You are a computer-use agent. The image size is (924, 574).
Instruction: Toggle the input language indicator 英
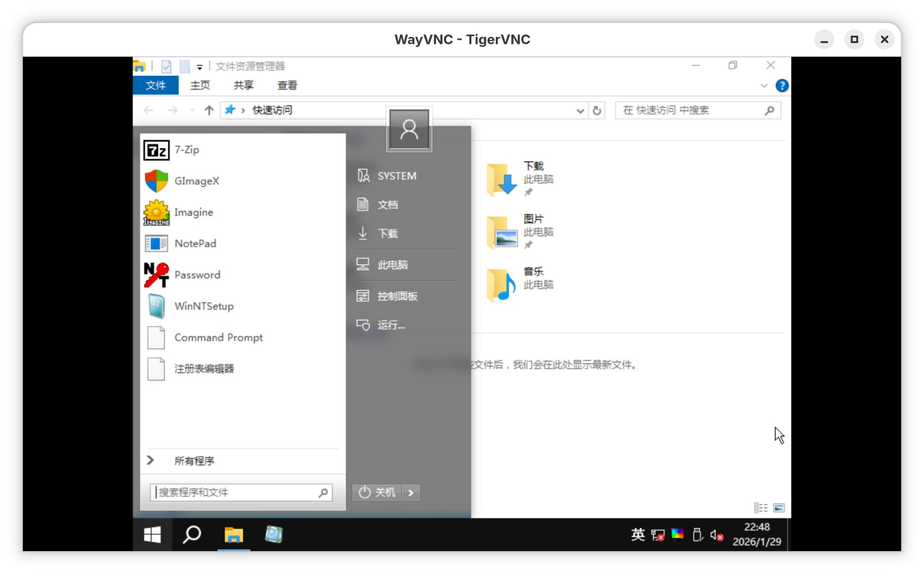point(638,535)
